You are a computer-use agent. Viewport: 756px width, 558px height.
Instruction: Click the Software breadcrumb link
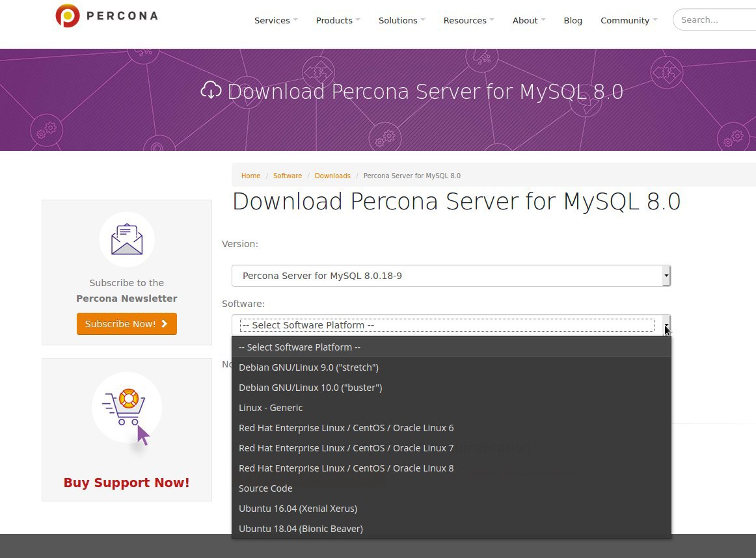coord(288,176)
